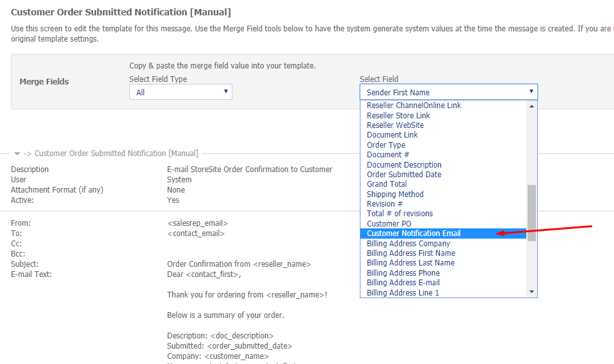The height and width of the screenshot is (364, 614).
Task: Select Document Description list entry
Action: [x=404, y=165]
